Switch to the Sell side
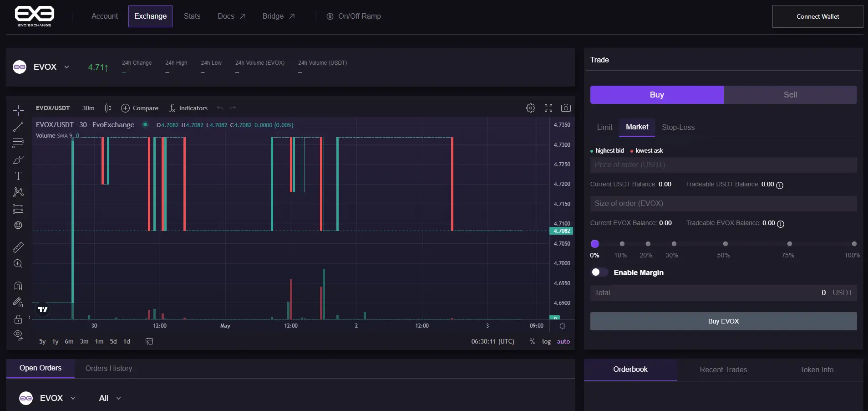 click(790, 95)
